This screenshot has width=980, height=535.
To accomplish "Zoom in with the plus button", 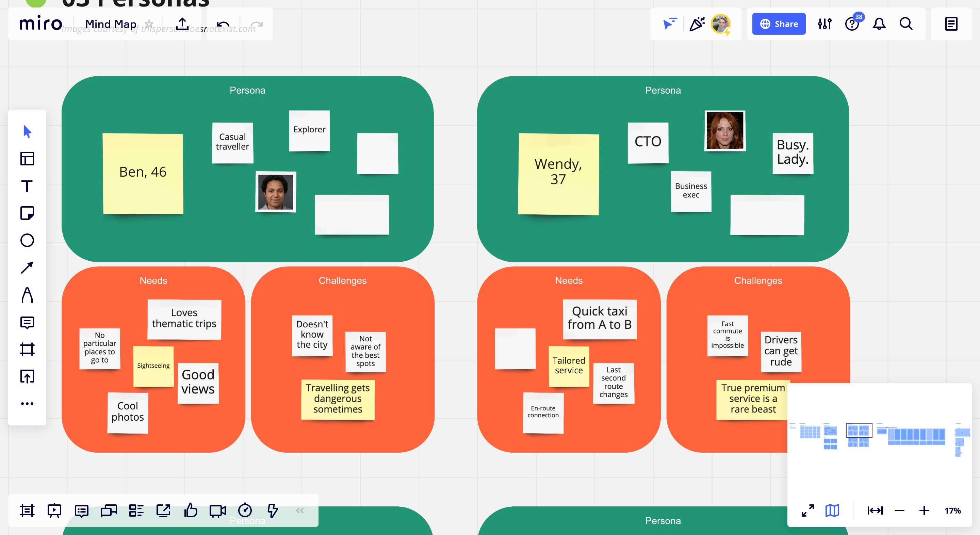I will [924, 510].
